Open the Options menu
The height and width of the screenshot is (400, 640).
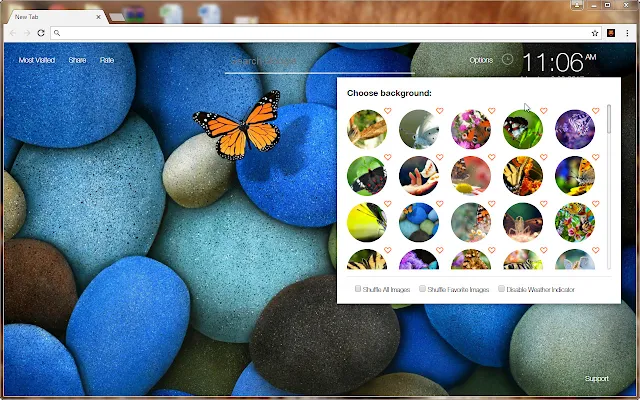point(481,60)
